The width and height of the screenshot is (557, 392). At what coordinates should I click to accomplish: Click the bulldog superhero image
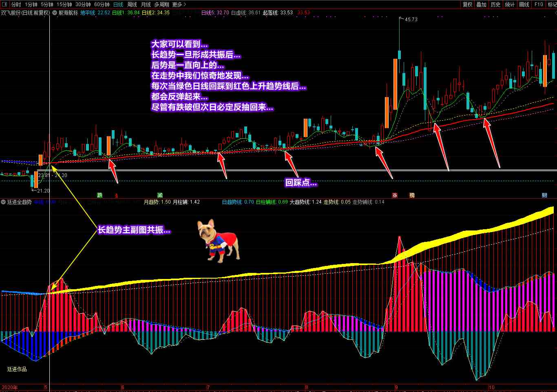point(219,241)
